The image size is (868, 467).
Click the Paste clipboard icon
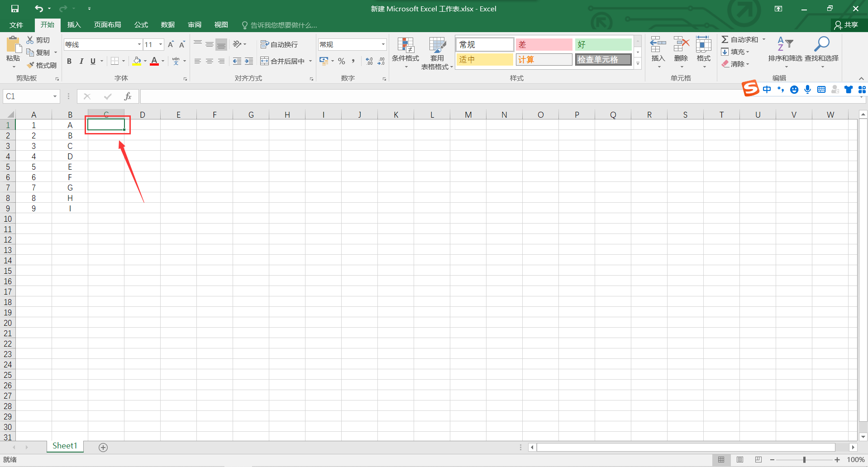[13, 44]
